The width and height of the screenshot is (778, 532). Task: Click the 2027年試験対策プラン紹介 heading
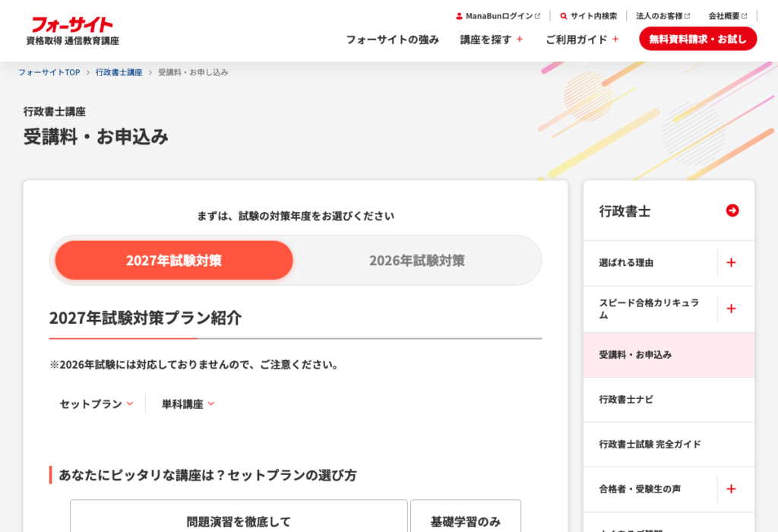tap(145, 318)
